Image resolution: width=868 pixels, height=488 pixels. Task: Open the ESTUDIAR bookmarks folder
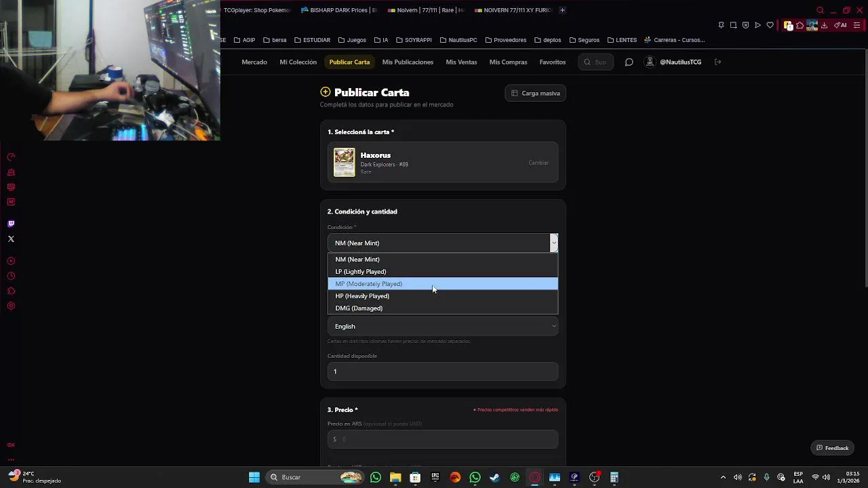pyautogui.click(x=312, y=40)
